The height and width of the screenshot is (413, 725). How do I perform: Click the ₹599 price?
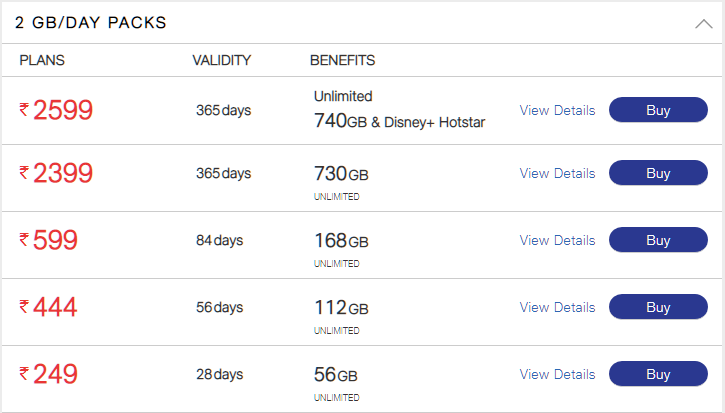tap(49, 240)
